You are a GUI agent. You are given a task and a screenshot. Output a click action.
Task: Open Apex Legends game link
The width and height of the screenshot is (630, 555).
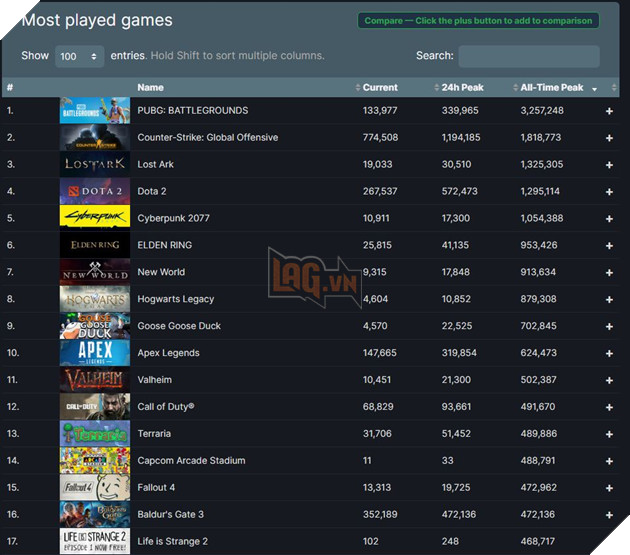click(168, 353)
